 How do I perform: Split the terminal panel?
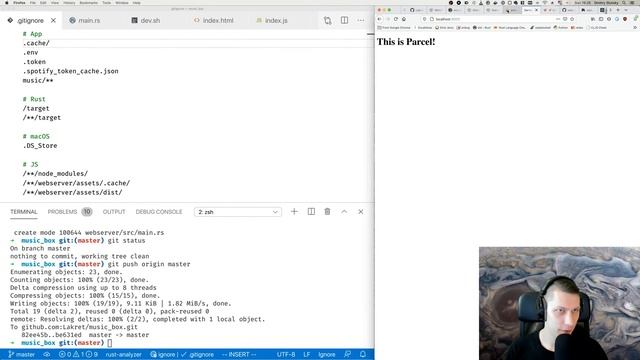311,212
